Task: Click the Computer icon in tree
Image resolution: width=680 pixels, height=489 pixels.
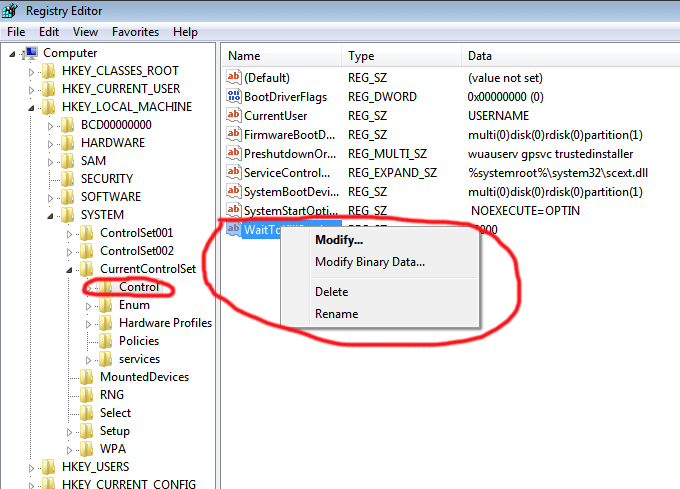Action: pyautogui.click(x=30, y=53)
